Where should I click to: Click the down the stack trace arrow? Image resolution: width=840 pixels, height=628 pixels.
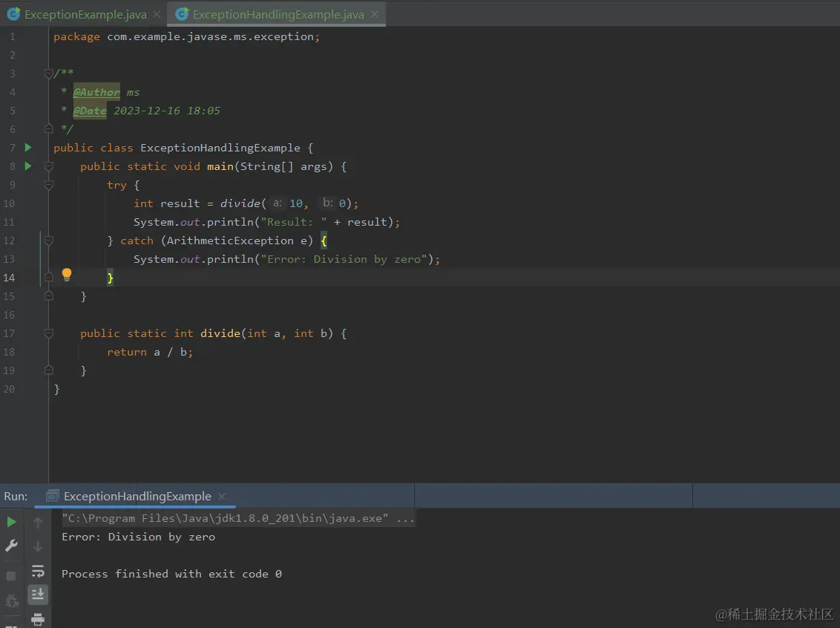(38, 546)
